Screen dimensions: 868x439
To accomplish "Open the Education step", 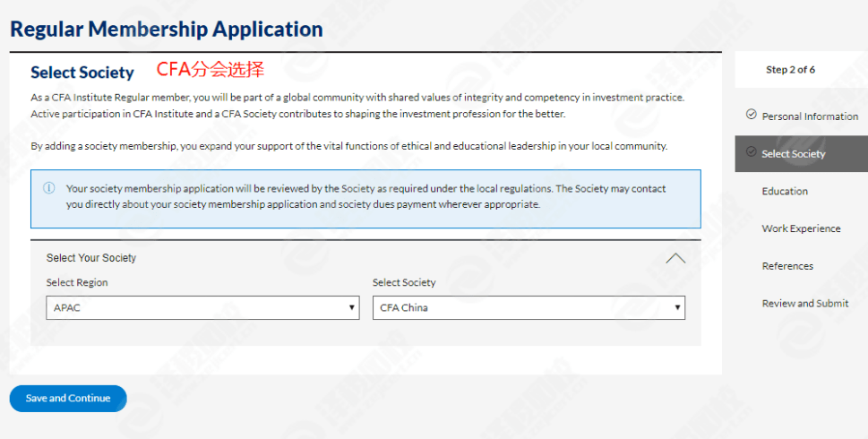I will [x=785, y=191].
